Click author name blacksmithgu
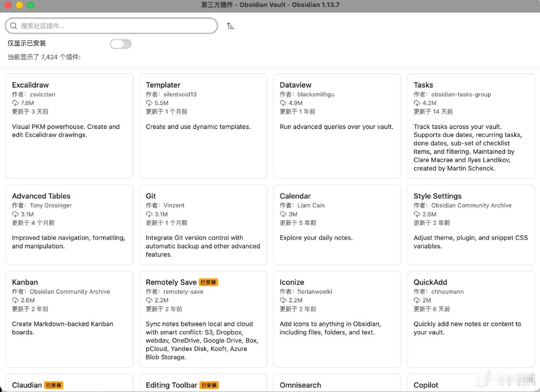 pos(316,94)
